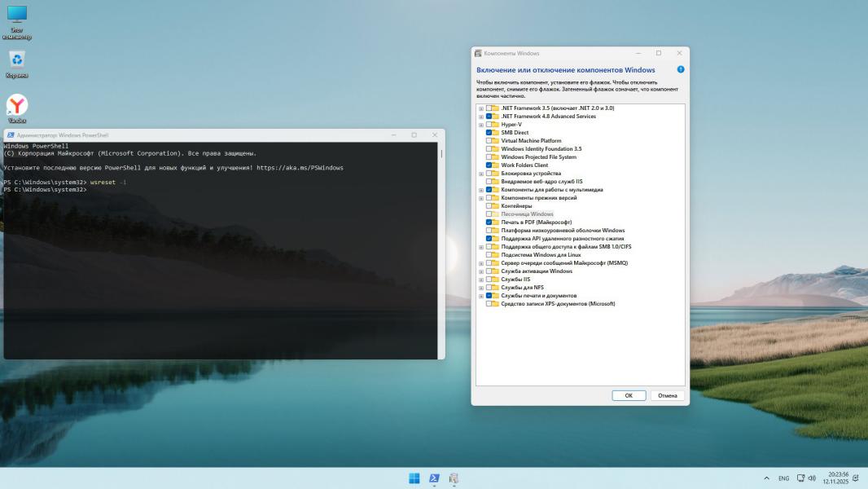Viewport: 868px width, 489px height.
Task: Click the PowerShell icon in the taskbar
Action: pos(435,478)
